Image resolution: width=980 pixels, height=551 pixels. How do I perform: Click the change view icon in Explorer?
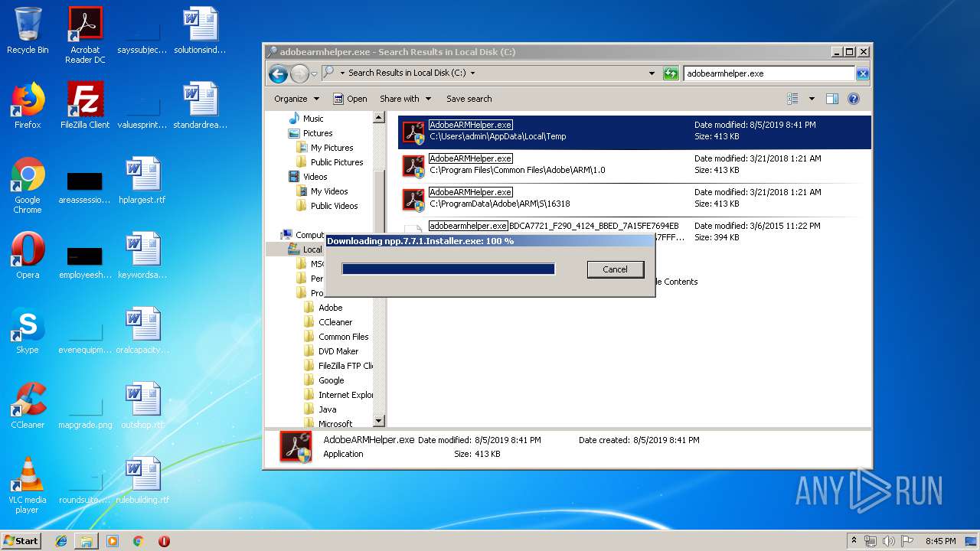click(792, 99)
